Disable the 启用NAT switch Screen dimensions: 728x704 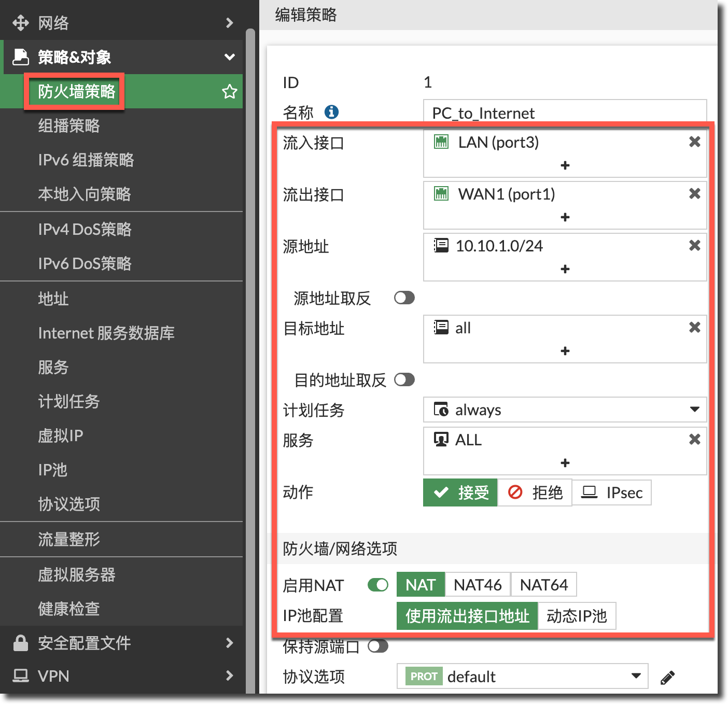[377, 585]
